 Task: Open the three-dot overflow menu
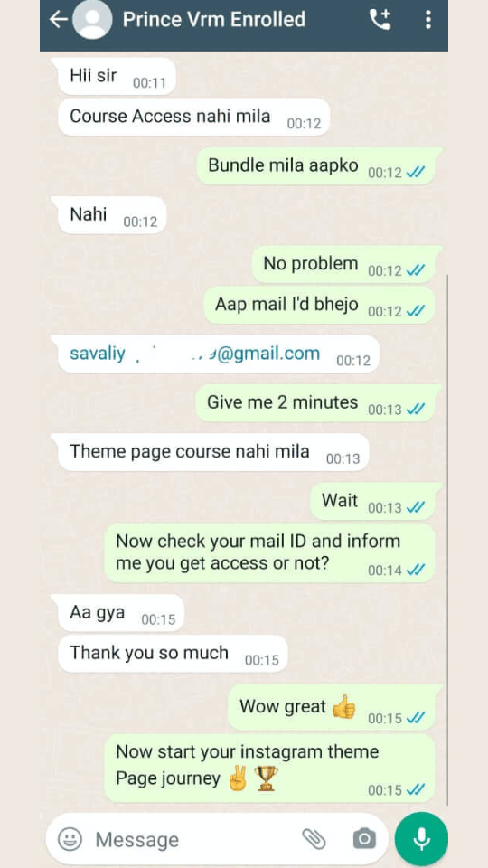[427, 20]
